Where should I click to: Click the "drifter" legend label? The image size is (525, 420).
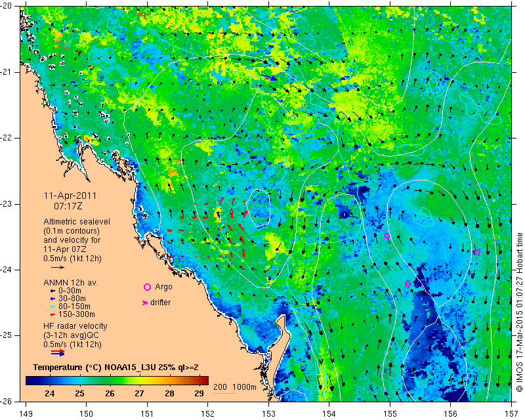[160, 303]
